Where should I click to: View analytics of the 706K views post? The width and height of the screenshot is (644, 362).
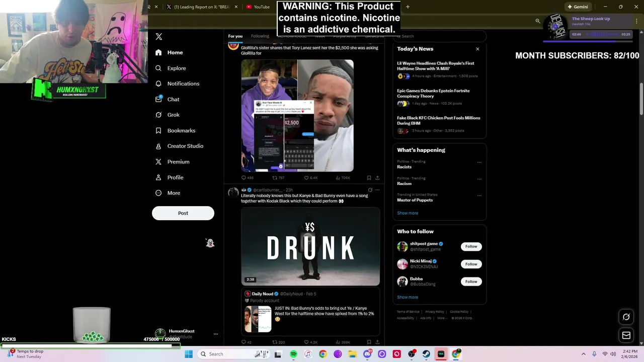(343, 177)
